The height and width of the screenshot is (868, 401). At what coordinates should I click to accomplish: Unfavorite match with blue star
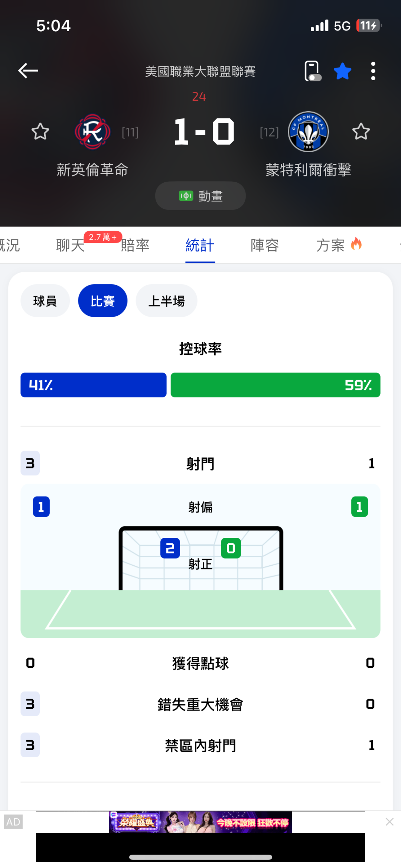(x=342, y=71)
